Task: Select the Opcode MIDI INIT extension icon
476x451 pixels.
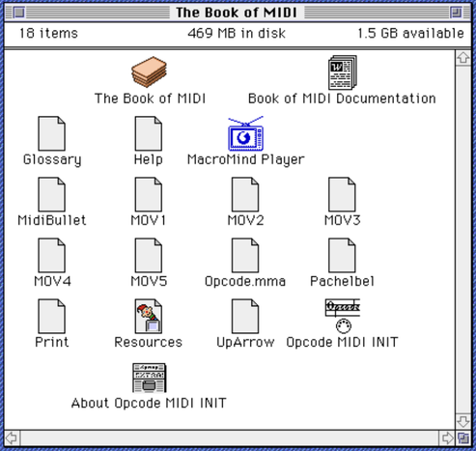Action: coord(343,316)
